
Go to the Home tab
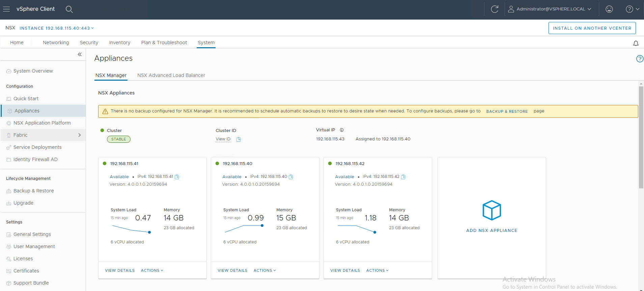pos(17,43)
